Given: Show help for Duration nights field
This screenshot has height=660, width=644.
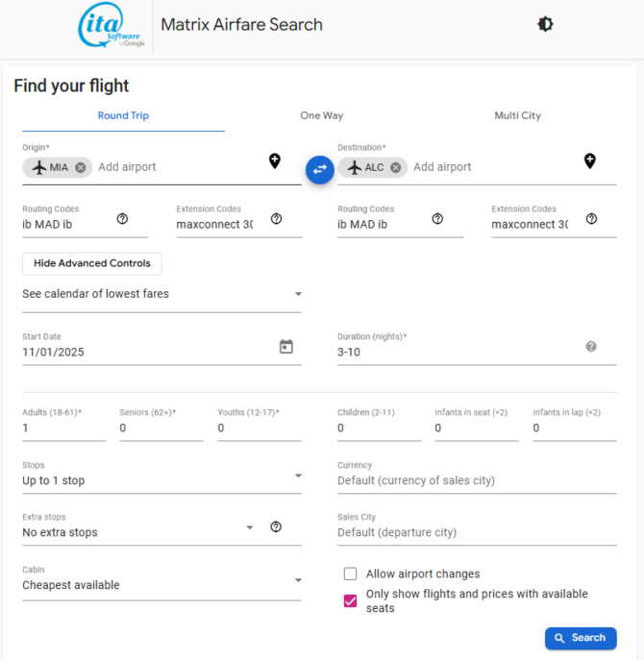Looking at the screenshot, I should tap(591, 347).
